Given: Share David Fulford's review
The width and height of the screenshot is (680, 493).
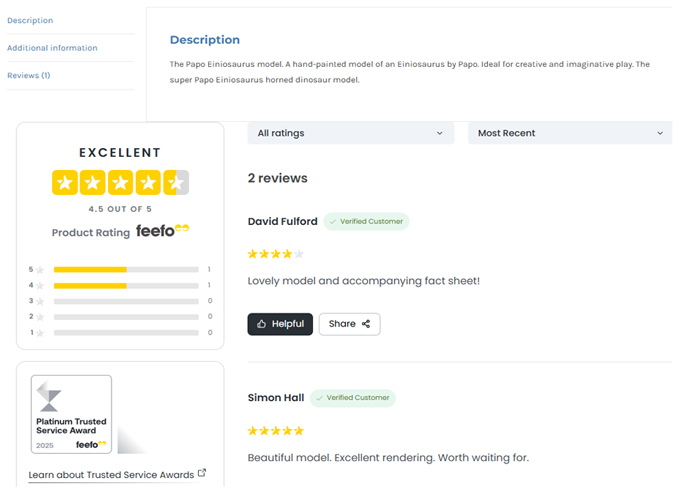Looking at the screenshot, I should [350, 324].
